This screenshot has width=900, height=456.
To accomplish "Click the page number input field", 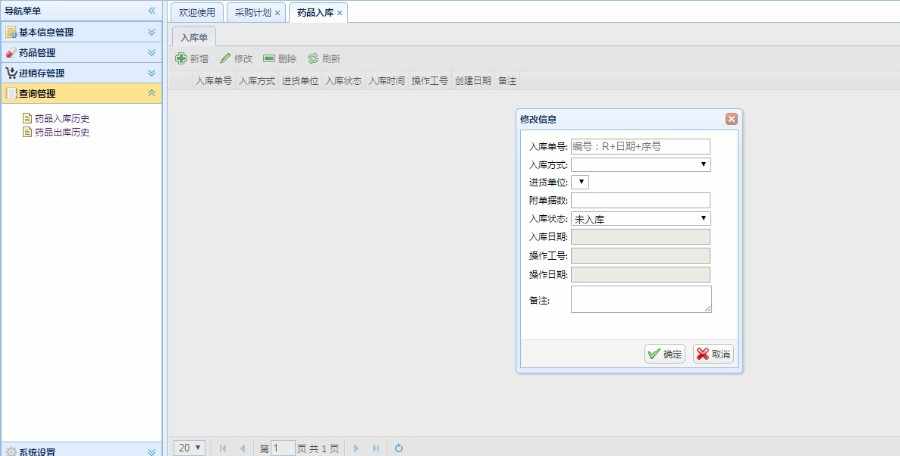I will pyautogui.click(x=283, y=448).
